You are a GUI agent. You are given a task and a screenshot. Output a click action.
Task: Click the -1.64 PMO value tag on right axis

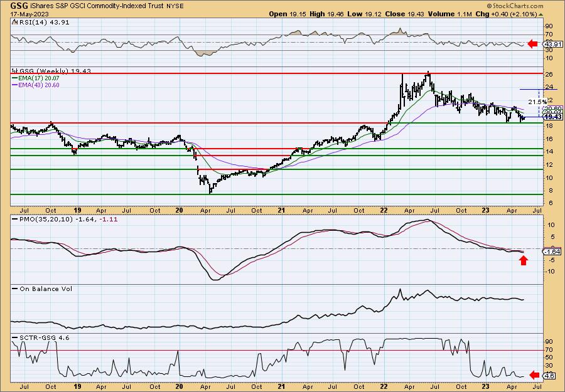coord(552,252)
